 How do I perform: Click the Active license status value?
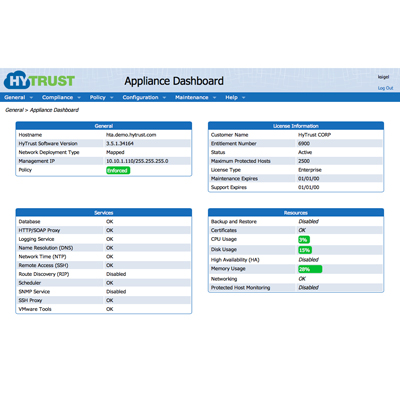tap(305, 152)
